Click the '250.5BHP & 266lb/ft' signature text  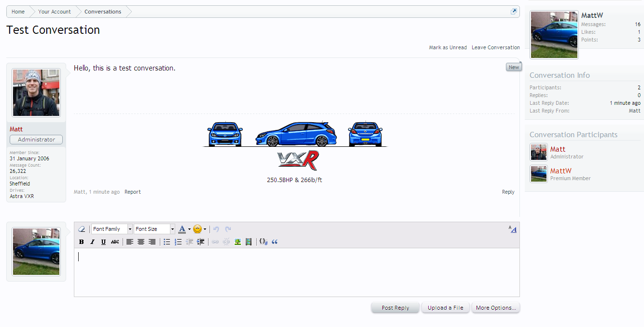[x=294, y=180]
